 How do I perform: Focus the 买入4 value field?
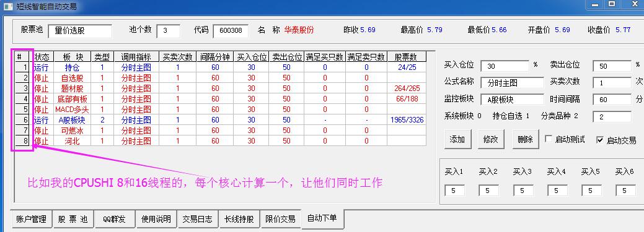[x=557, y=191]
